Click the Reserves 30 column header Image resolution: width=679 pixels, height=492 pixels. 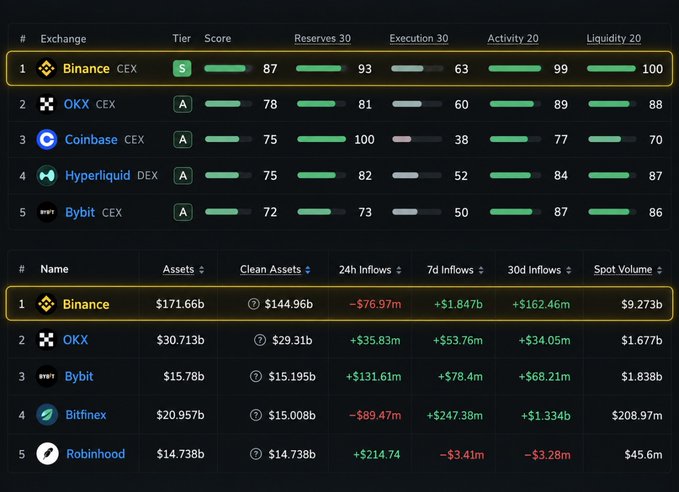pyautogui.click(x=323, y=39)
